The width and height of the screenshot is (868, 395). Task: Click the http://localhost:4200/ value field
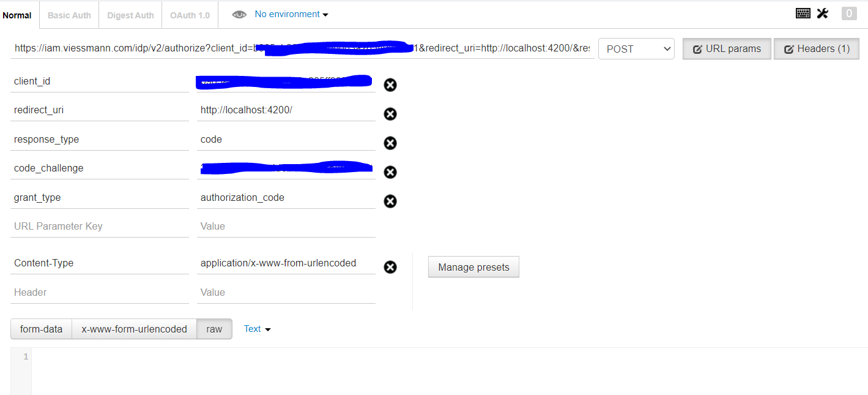(x=286, y=110)
